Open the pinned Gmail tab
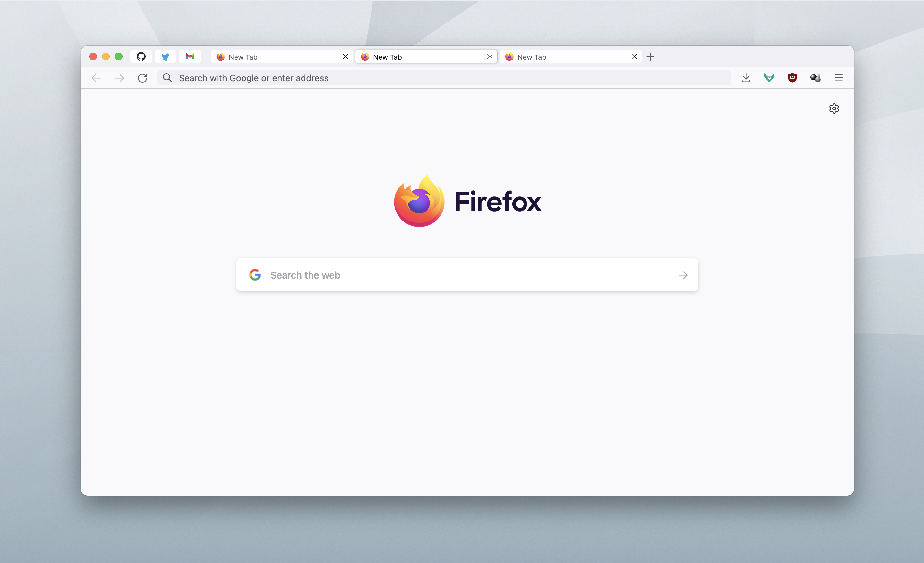 (x=190, y=56)
